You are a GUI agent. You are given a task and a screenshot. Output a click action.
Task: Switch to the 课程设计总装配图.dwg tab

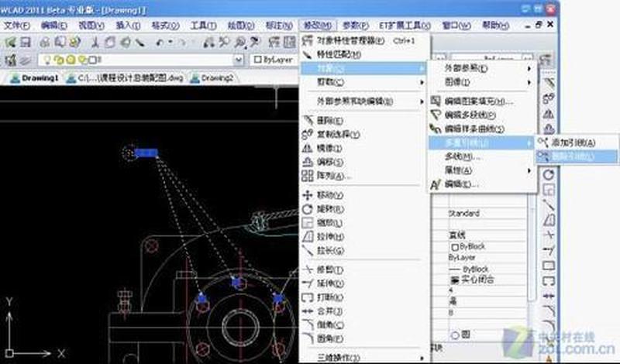point(126,78)
